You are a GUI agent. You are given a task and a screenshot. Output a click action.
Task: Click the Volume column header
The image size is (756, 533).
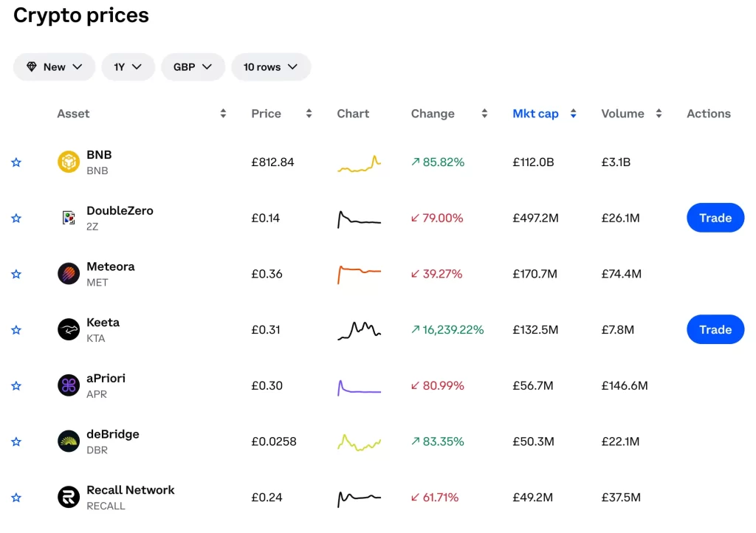[x=622, y=114]
